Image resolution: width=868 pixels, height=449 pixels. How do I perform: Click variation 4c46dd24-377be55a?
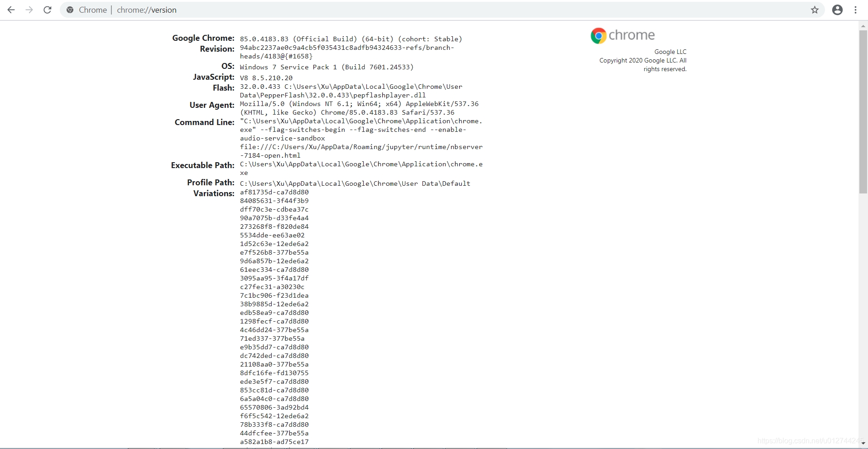point(274,330)
